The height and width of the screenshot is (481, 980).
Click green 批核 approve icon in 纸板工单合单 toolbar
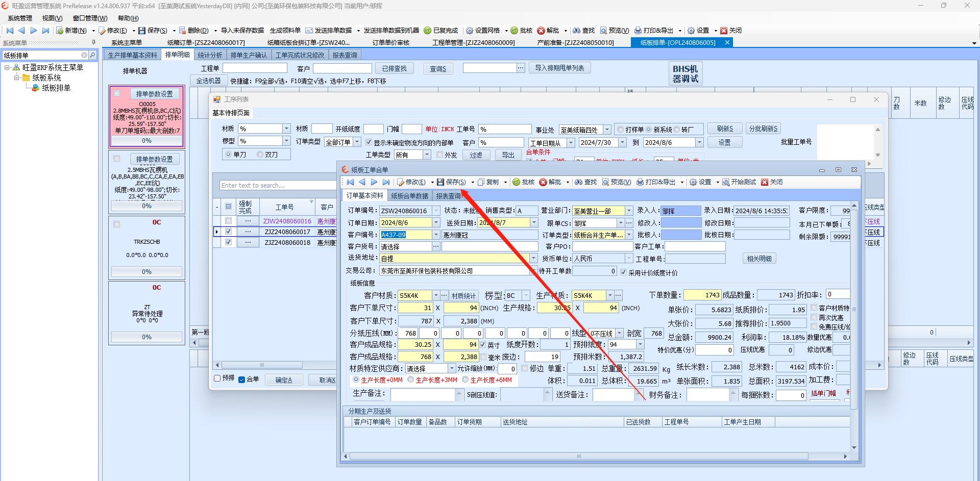[x=517, y=182]
